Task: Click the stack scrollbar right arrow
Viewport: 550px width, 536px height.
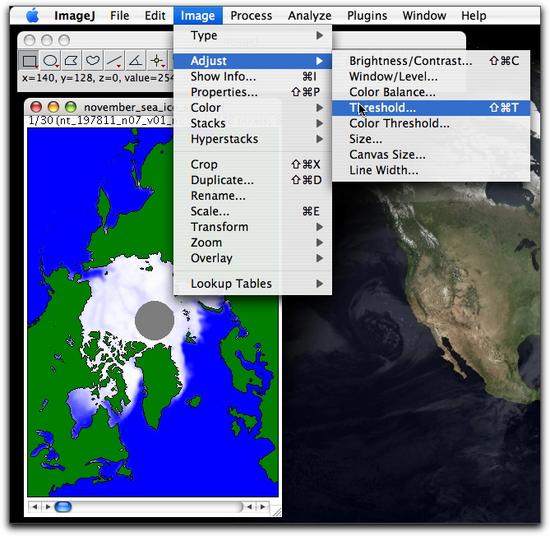Action: pos(263,507)
